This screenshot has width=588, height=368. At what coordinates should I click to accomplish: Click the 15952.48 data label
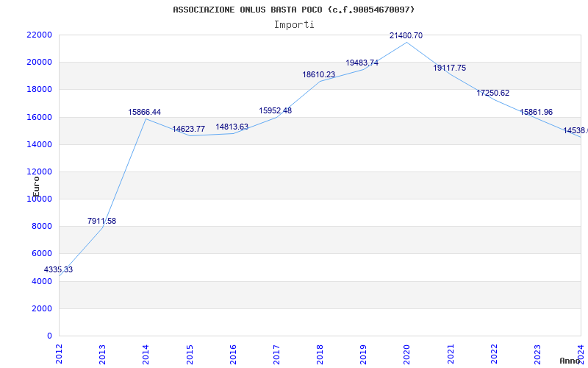click(275, 111)
